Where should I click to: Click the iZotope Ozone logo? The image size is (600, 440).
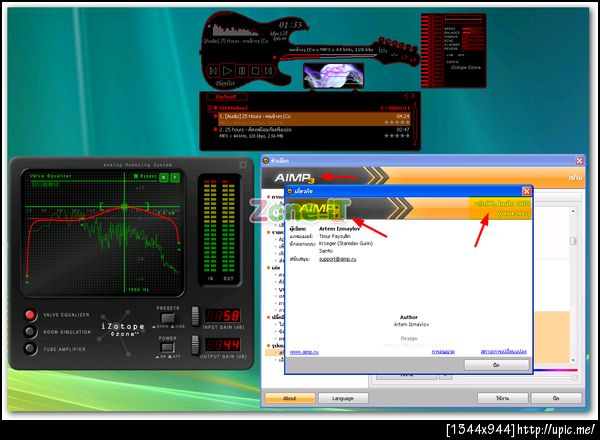click(x=122, y=330)
